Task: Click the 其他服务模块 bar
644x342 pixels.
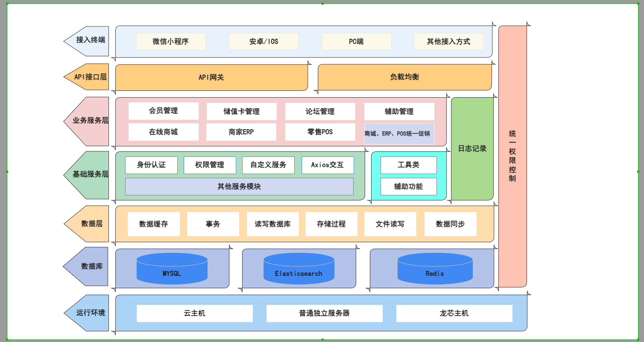Action: tap(239, 187)
